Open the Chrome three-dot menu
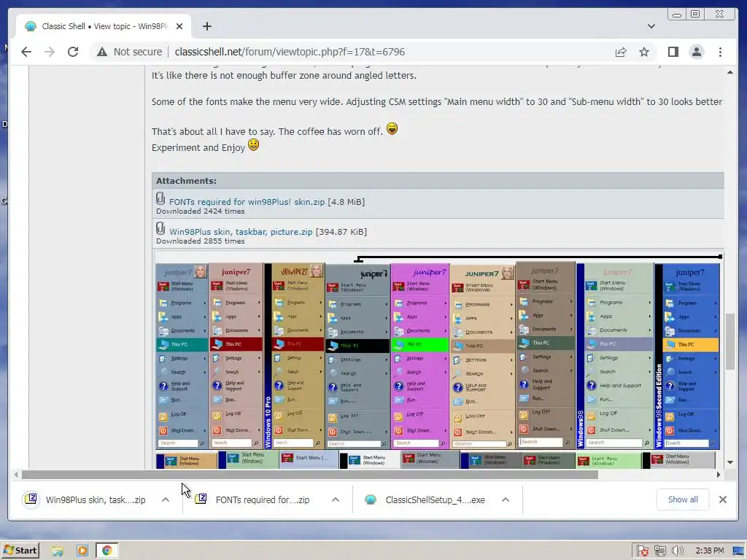This screenshot has height=560, width=747. [720, 52]
